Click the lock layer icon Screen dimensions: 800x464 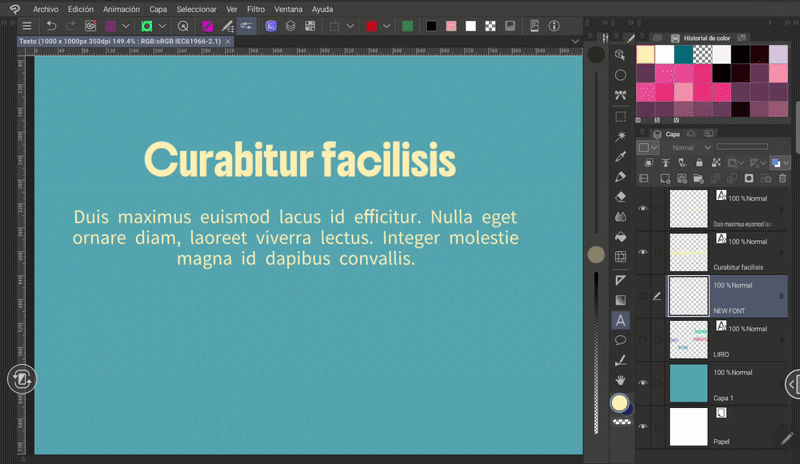click(698, 163)
